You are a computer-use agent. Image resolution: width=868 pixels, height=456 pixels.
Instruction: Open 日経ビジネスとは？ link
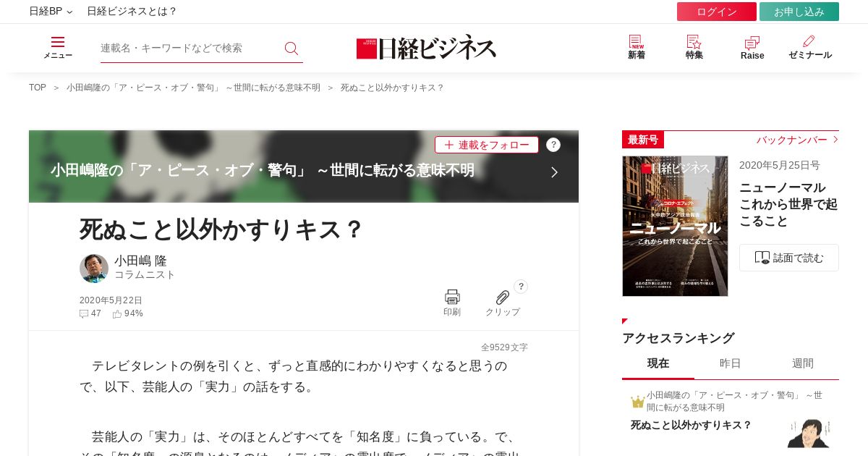coord(132,12)
